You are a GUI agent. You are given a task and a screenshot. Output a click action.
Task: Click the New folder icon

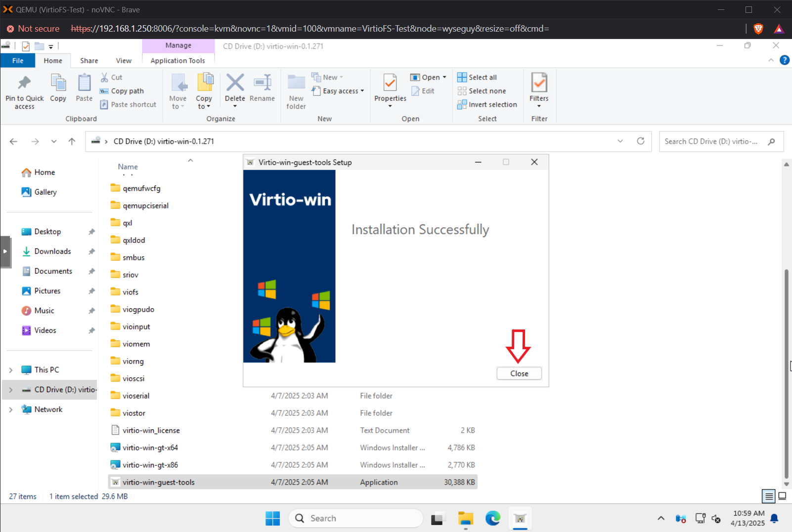[x=296, y=82]
